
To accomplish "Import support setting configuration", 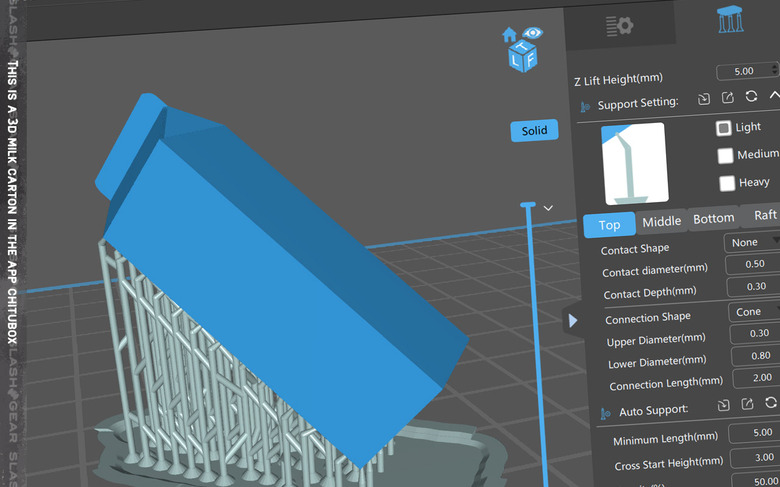I will click(704, 98).
